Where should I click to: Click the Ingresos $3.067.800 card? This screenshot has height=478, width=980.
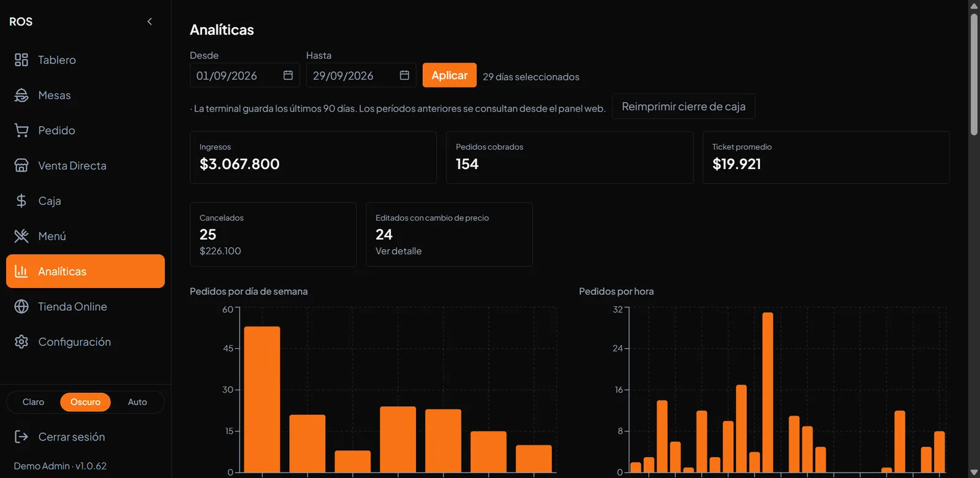313,157
